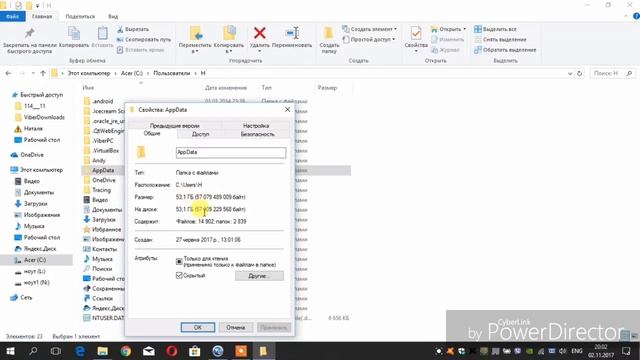Click Select all in ribbon
640x360 pixels.
point(495,29)
